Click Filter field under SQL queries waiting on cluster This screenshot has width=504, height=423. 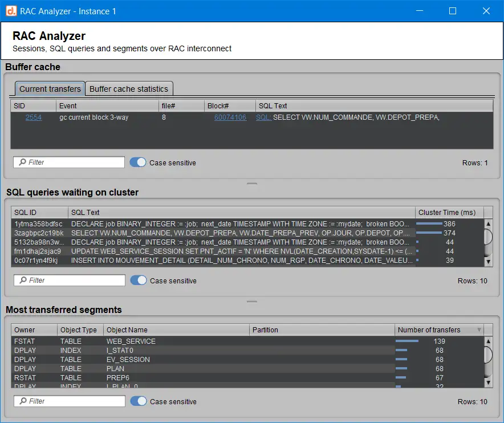pos(70,280)
